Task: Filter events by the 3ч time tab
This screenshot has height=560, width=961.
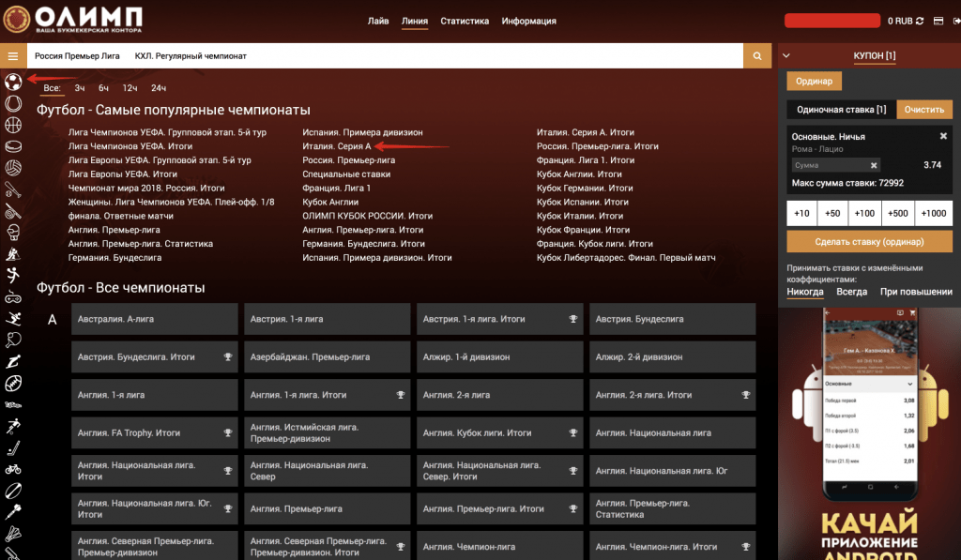Action: click(x=80, y=88)
